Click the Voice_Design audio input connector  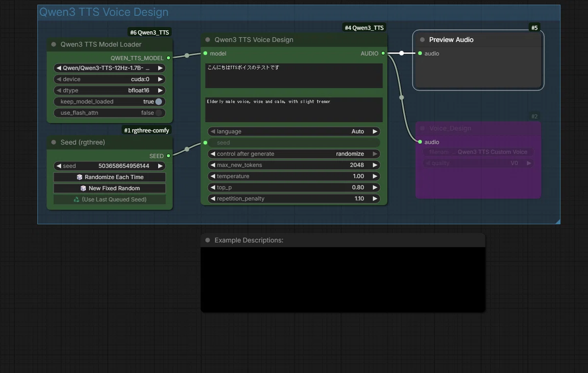(420, 142)
